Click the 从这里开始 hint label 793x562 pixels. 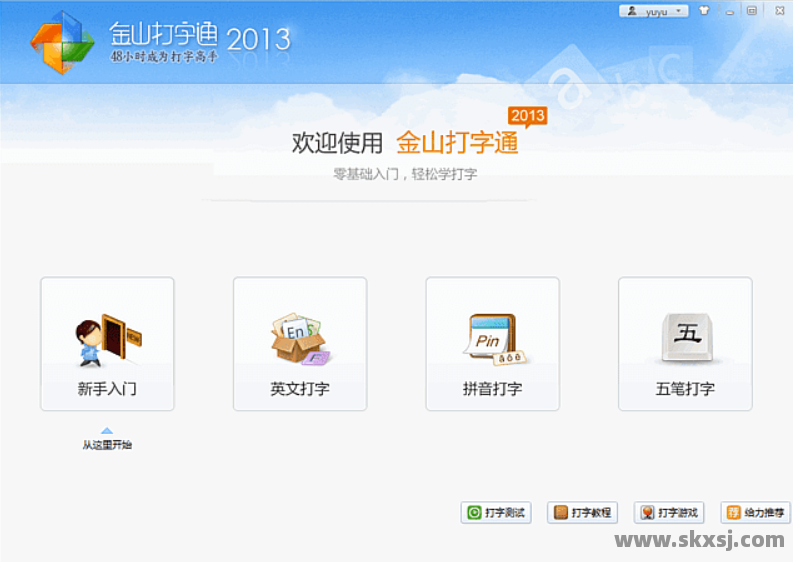pyautogui.click(x=107, y=445)
